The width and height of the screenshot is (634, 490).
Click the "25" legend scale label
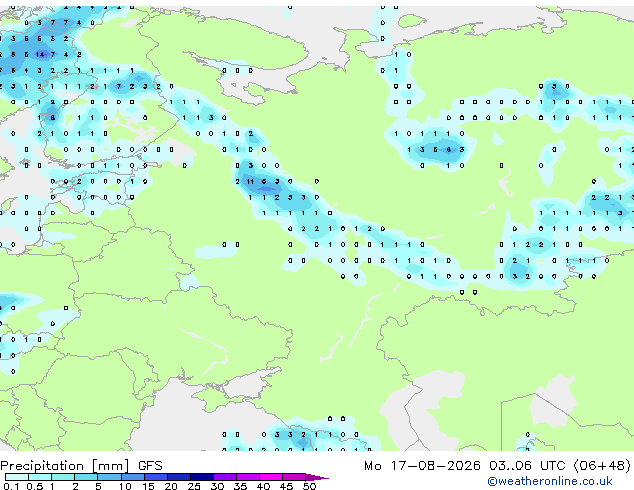194,486
